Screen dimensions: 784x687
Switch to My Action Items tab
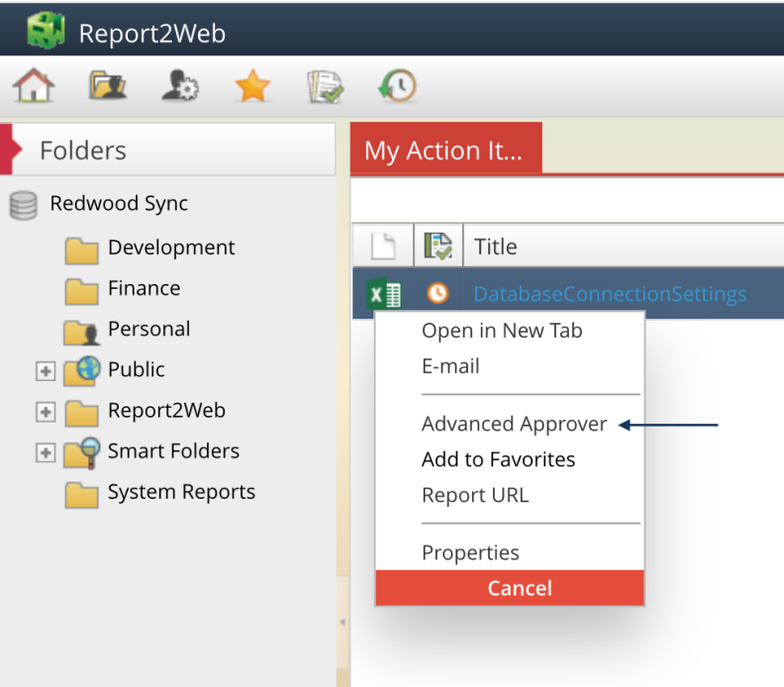[446, 148]
